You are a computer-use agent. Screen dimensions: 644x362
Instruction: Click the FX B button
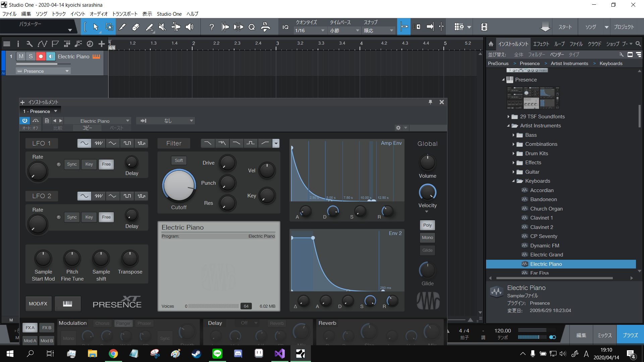[47, 327]
